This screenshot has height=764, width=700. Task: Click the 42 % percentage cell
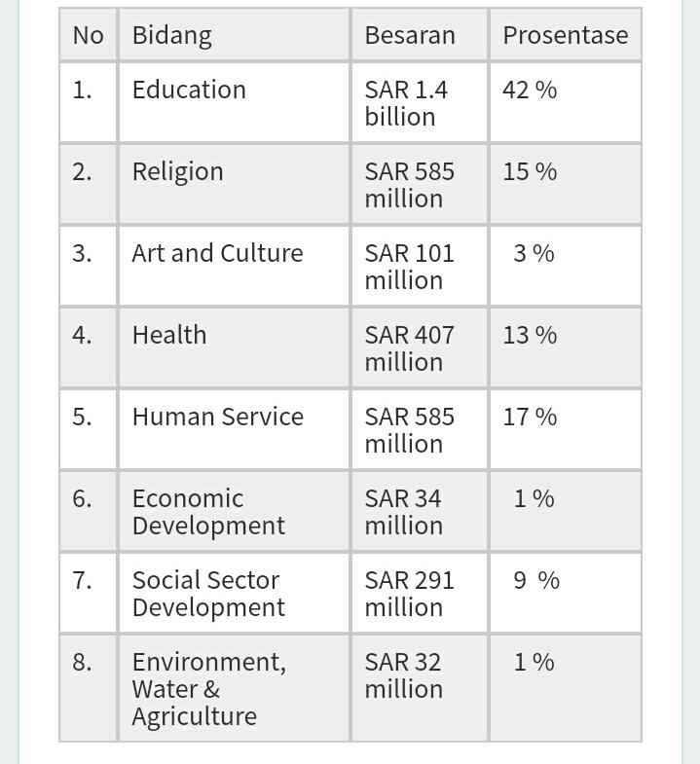(x=566, y=103)
